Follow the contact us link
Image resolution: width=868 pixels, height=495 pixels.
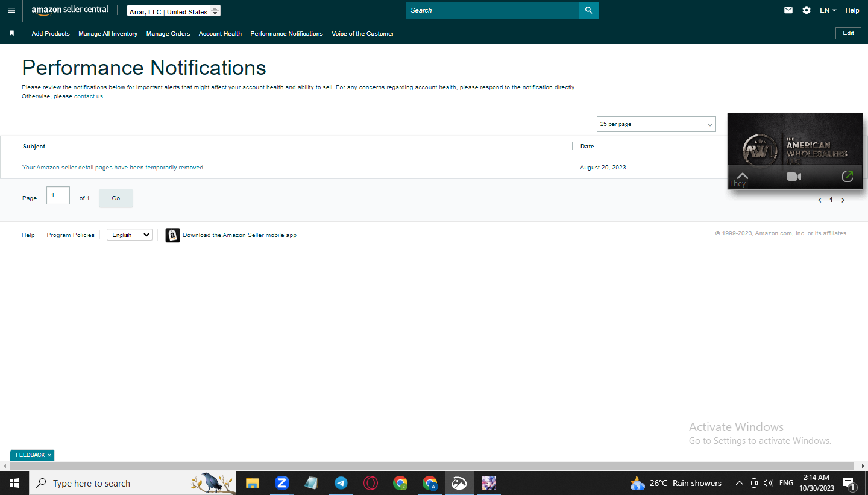[89, 96]
